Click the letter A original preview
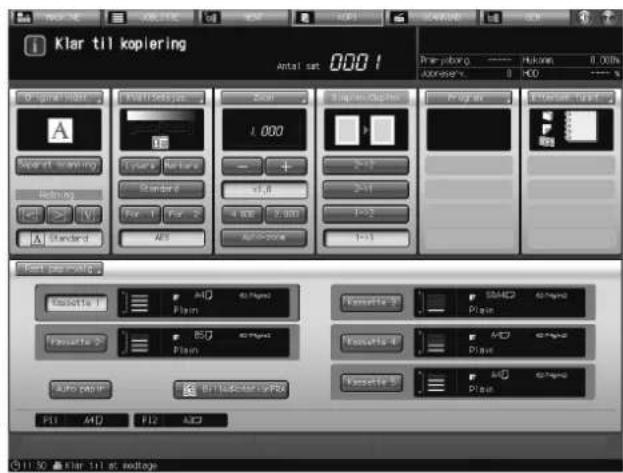The image size is (623, 473). pyautogui.click(x=60, y=130)
